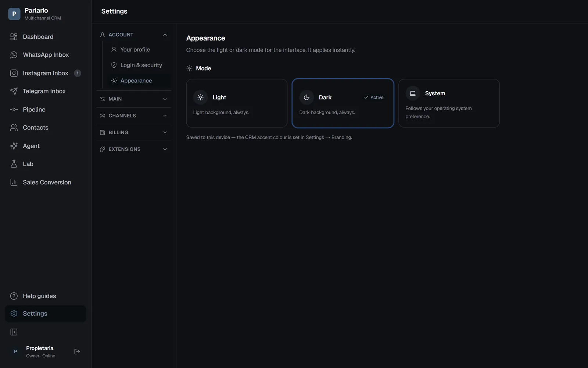Expand the Billing section chevron
Viewport: 588px width, 368px height.
pyautogui.click(x=165, y=132)
